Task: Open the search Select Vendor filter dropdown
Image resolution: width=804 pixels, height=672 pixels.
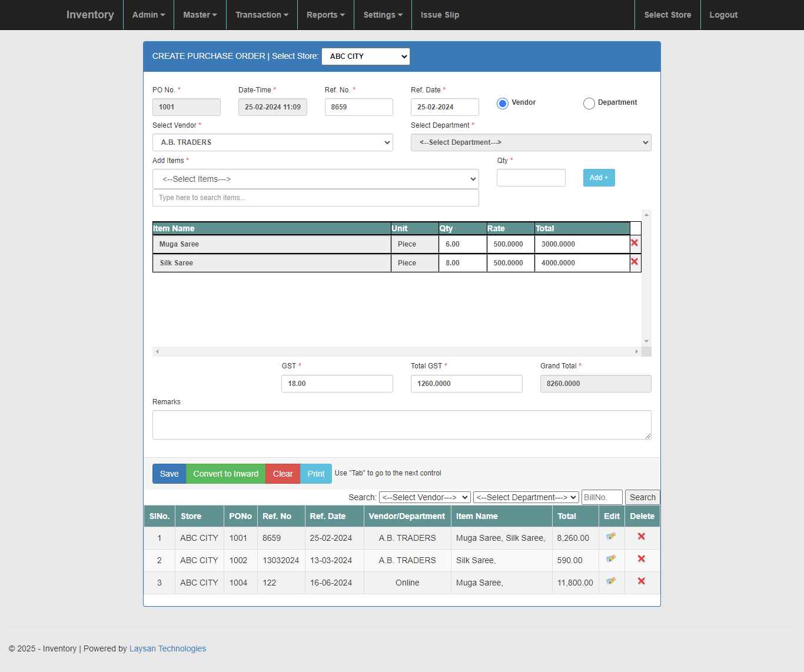Action: pos(425,497)
